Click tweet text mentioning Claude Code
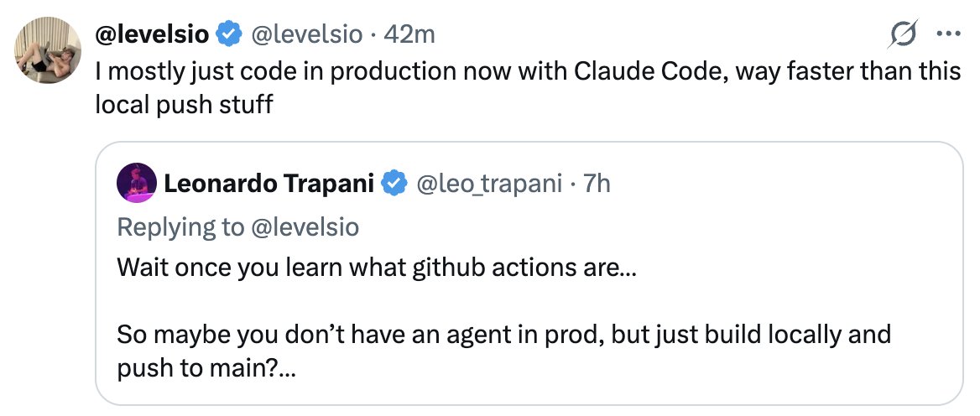This screenshot has height=416, width=980. [527, 71]
